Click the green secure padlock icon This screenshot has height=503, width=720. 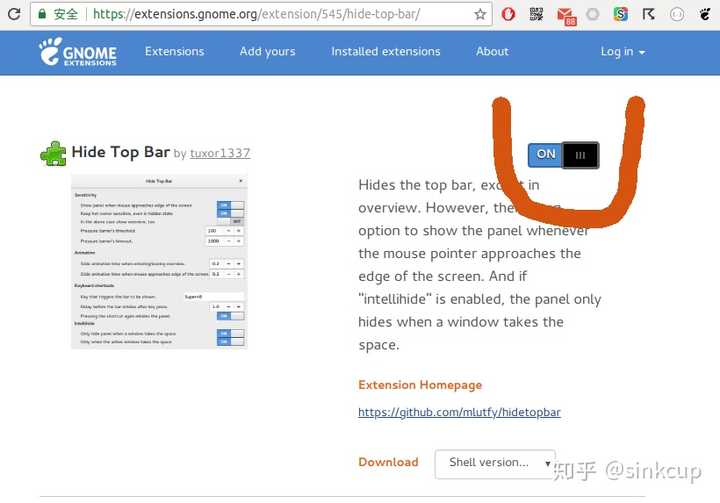[x=42, y=14]
